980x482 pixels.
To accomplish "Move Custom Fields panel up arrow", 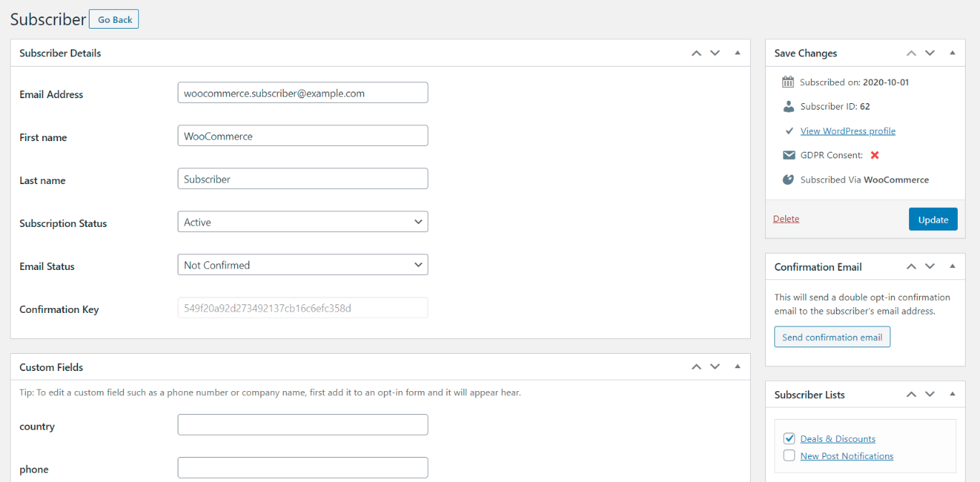I will click(x=696, y=367).
